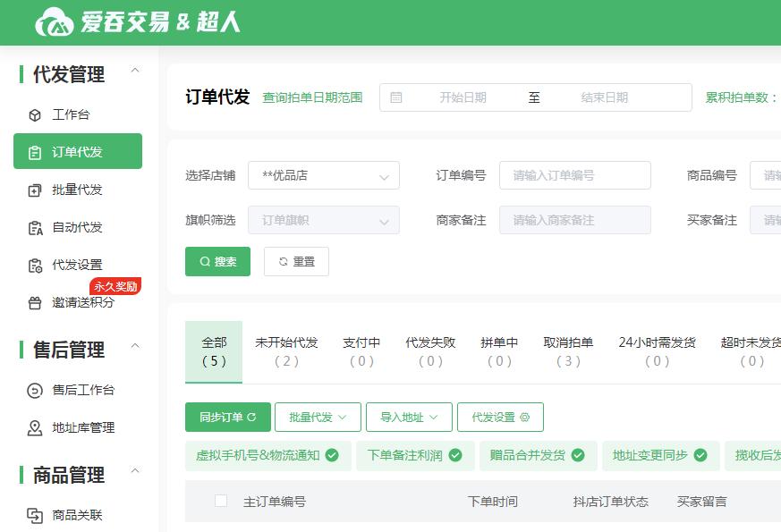Viewport: 781px width, 532px height.
Task: Toggle the 下单备注利润 feature
Action: pyautogui.click(x=415, y=455)
